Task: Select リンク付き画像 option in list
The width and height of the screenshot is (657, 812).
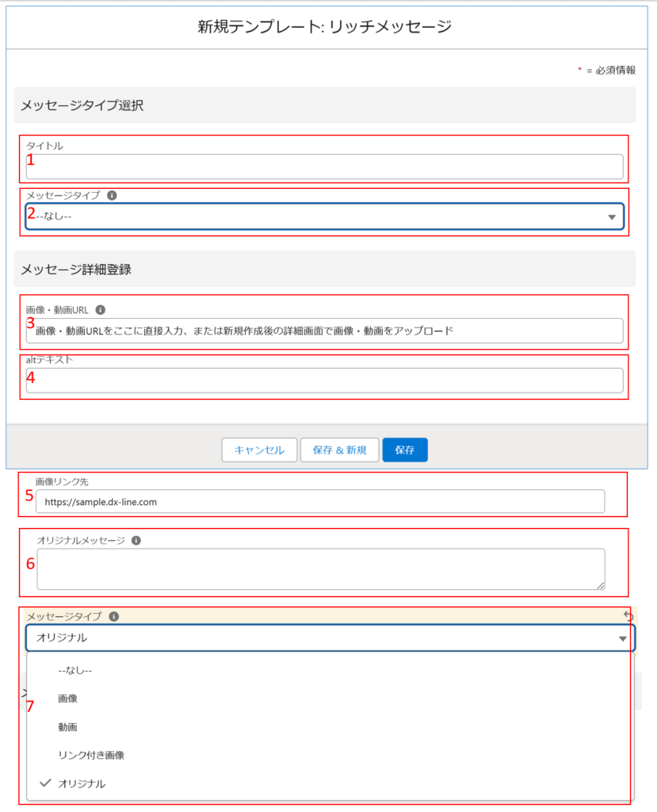Action: 91,755
